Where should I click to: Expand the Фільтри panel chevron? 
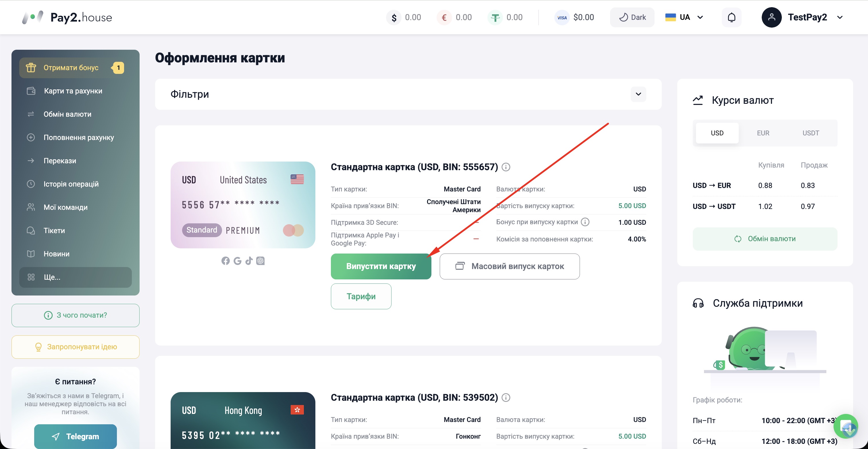pyautogui.click(x=638, y=94)
